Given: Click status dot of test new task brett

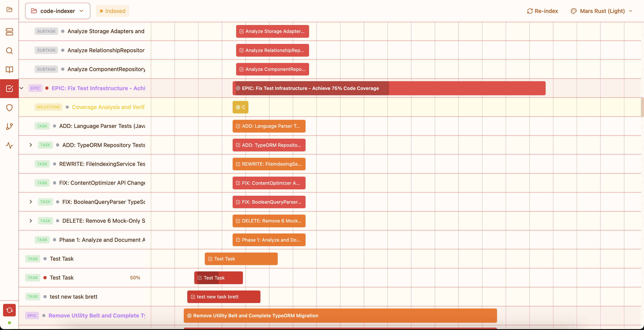Looking at the screenshot, I should (45, 297).
